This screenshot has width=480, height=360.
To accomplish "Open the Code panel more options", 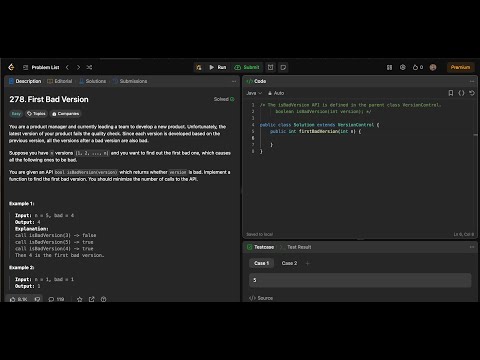I will (472, 81).
